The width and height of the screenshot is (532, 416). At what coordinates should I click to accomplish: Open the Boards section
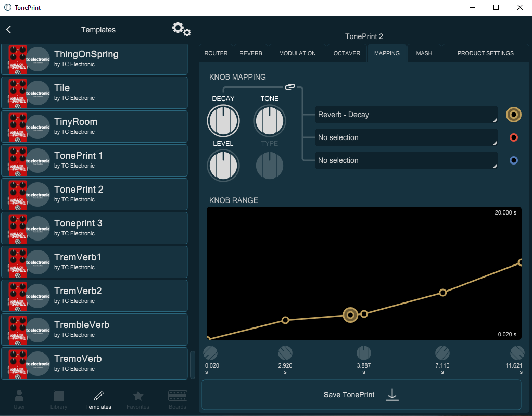[x=178, y=399]
